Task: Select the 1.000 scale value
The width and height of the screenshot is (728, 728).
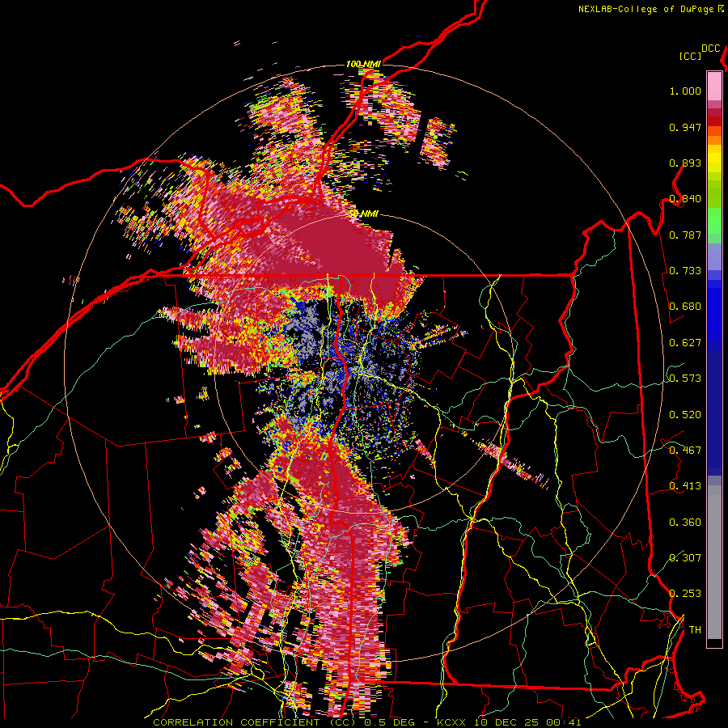Action: pyautogui.click(x=685, y=91)
